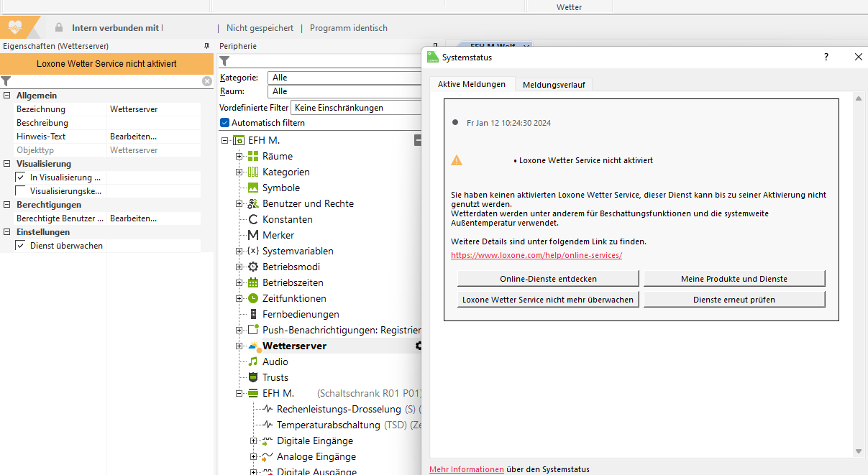Collapse the EFH M. Schaltschrank node
868x475 pixels.
tap(239, 393)
